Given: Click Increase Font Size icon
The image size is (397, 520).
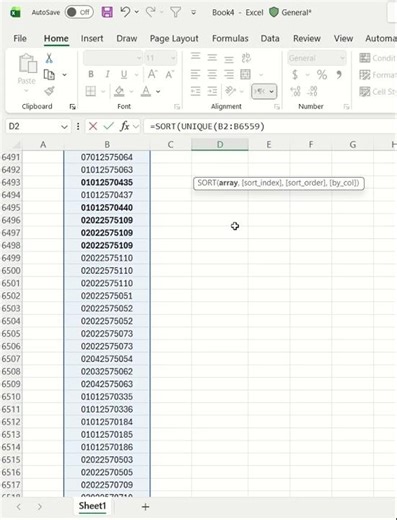Looking at the screenshot, I should [153, 74].
